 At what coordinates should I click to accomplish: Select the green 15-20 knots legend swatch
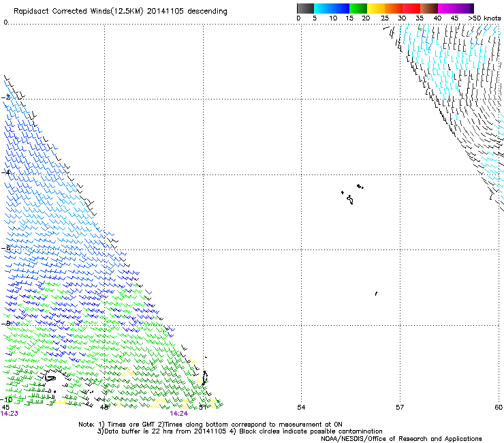point(358,8)
